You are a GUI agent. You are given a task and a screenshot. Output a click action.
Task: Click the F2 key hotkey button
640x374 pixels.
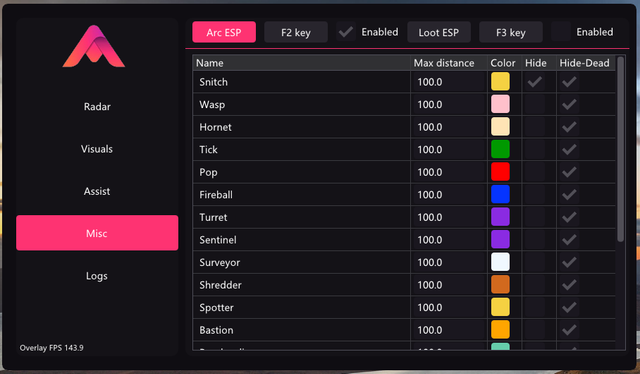coord(296,32)
